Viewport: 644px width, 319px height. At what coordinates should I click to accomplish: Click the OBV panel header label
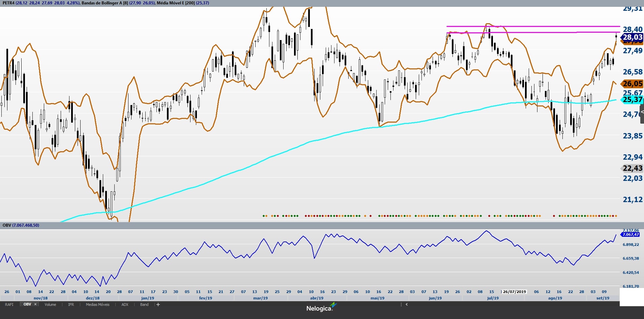[x=21, y=225]
